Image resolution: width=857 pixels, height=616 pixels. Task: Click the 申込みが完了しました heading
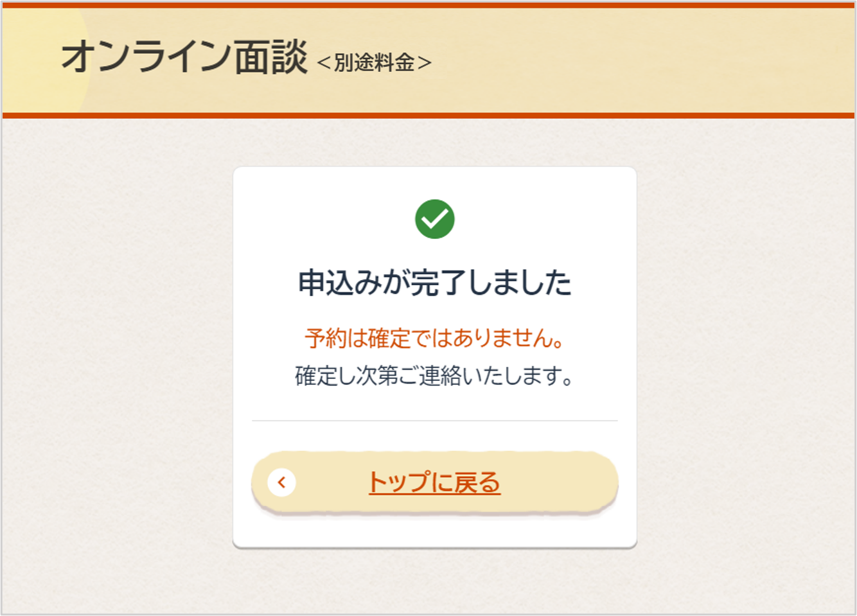click(435, 283)
